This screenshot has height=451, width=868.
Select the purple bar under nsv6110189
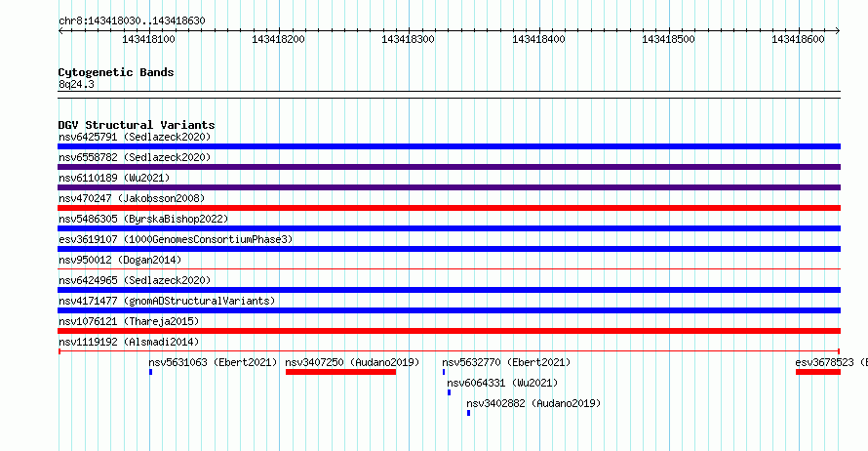(449, 187)
